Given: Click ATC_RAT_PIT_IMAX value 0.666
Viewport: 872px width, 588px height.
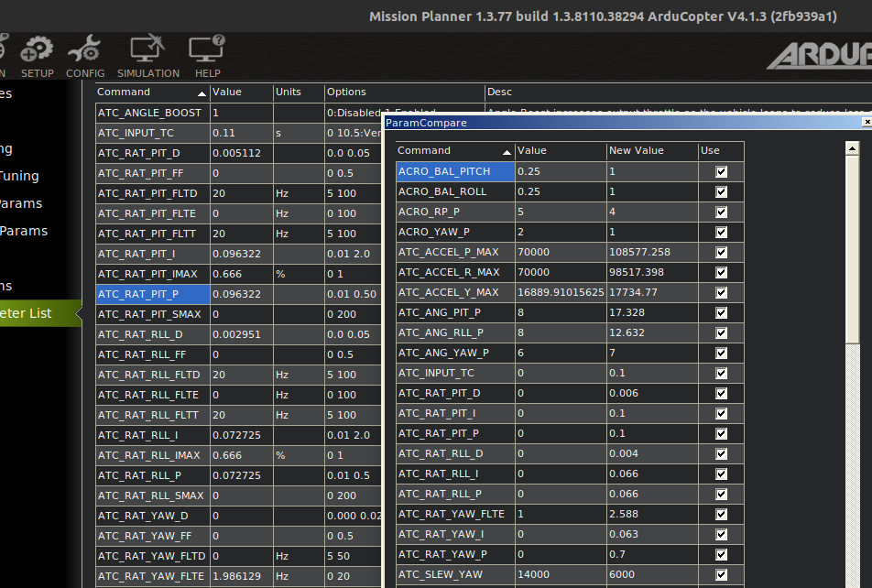Looking at the screenshot, I should 242,274.
